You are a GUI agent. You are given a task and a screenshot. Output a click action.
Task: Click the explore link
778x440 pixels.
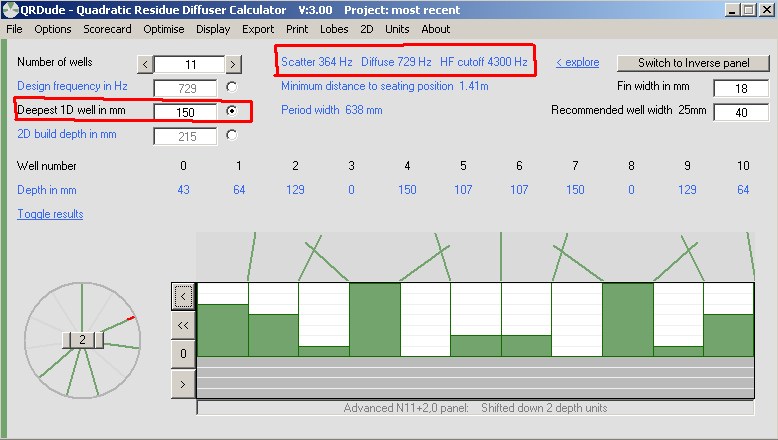tap(578, 63)
